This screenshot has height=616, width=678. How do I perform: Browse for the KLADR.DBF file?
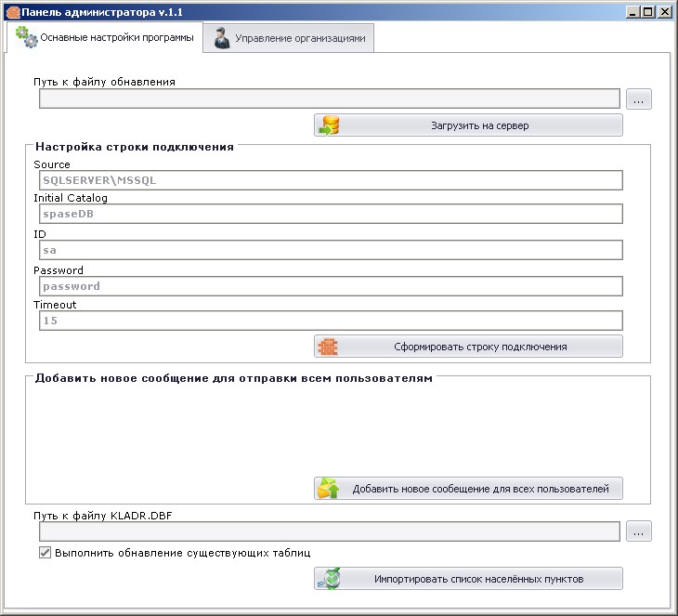[639, 531]
